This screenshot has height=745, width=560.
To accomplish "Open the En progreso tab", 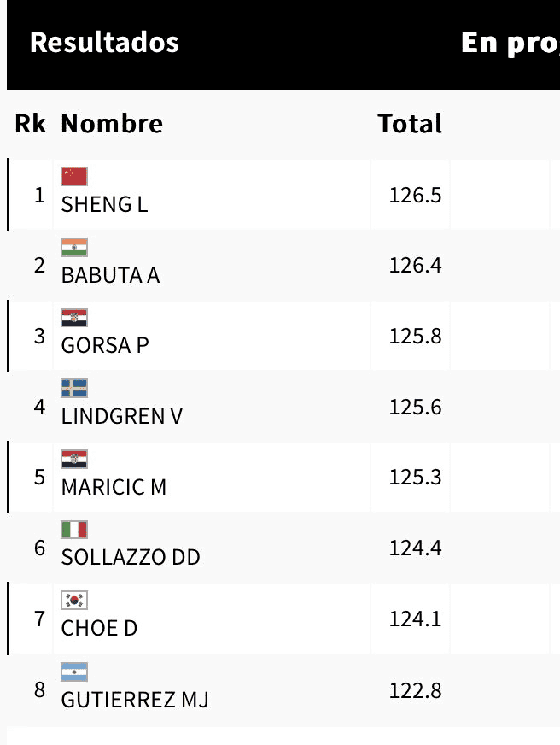I will [x=509, y=43].
